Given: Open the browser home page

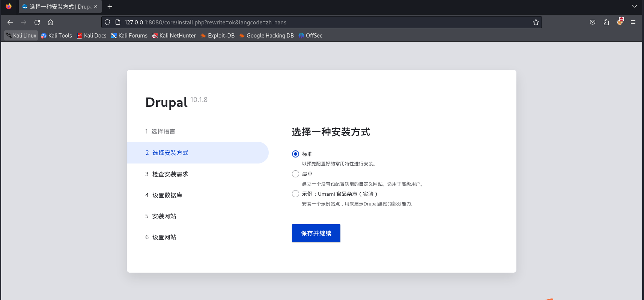Looking at the screenshot, I should click(x=51, y=22).
